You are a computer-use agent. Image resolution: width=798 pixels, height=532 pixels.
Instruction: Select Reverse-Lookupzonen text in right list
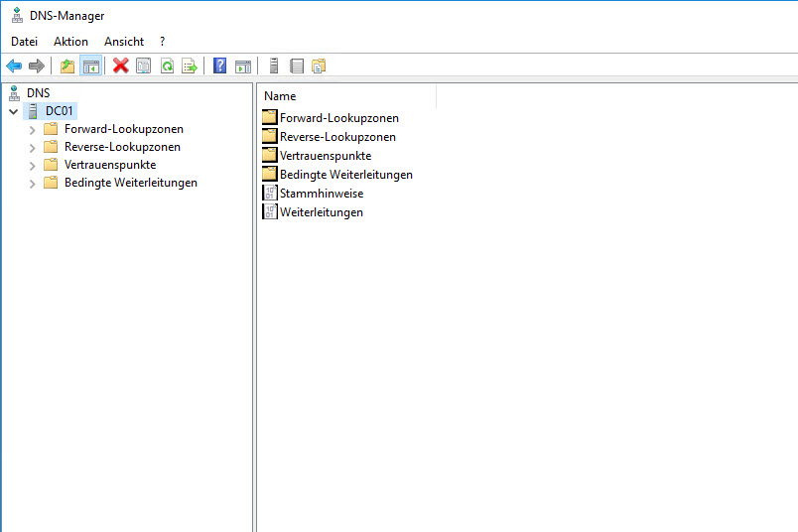pos(337,136)
